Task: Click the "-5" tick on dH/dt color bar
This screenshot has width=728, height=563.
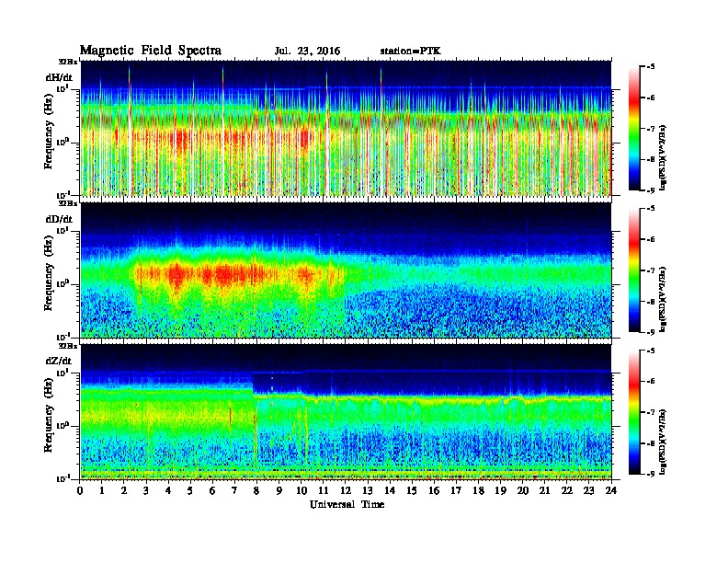Action: coord(651,67)
